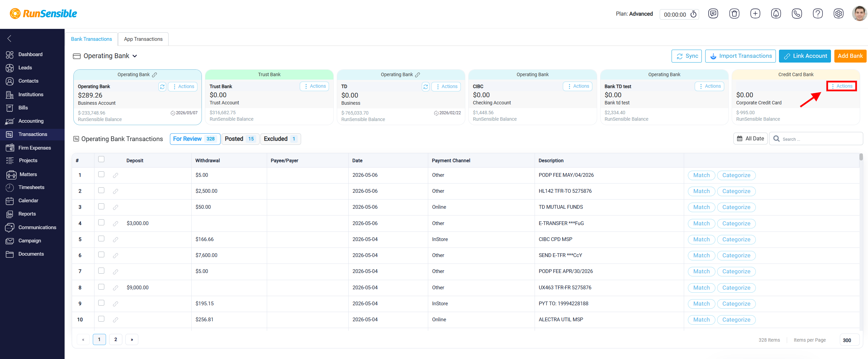Open Actions menu on Operating Bank card
This screenshot has height=359, width=868.
click(183, 87)
